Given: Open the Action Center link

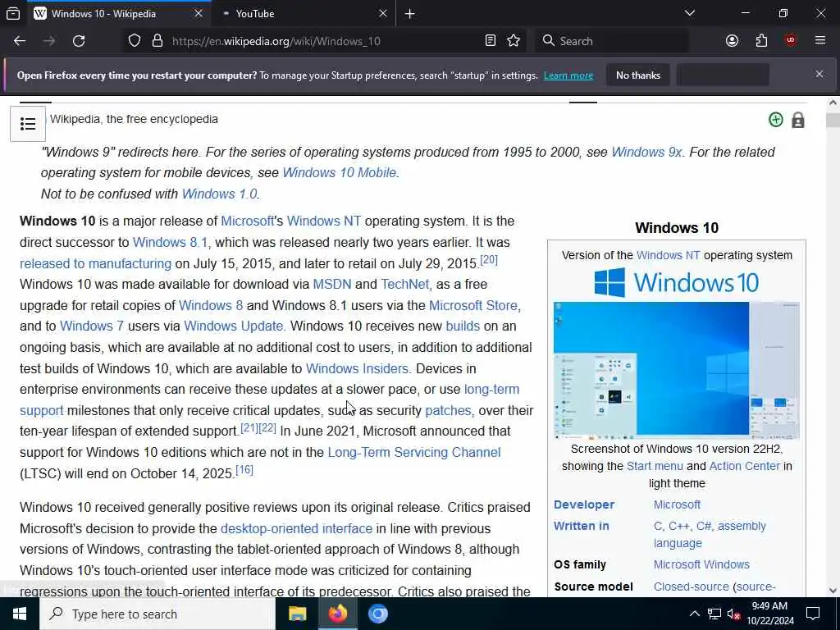Looking at the screenshot, I should coord(744,466).
